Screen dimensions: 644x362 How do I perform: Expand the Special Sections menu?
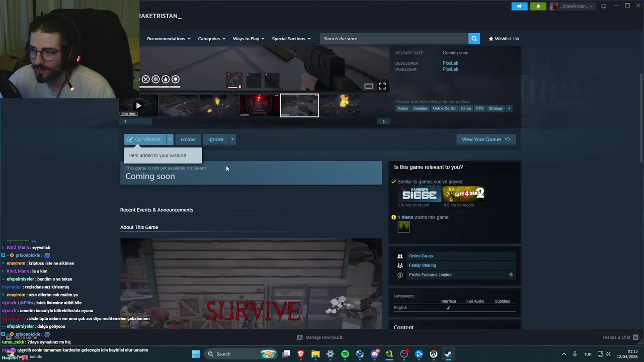[x=291, y=39]
